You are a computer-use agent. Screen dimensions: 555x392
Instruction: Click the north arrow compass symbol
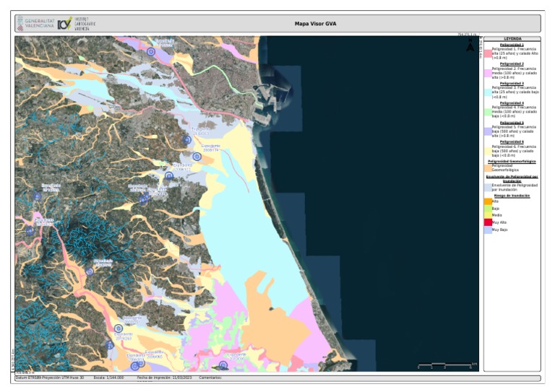point(470,46)
